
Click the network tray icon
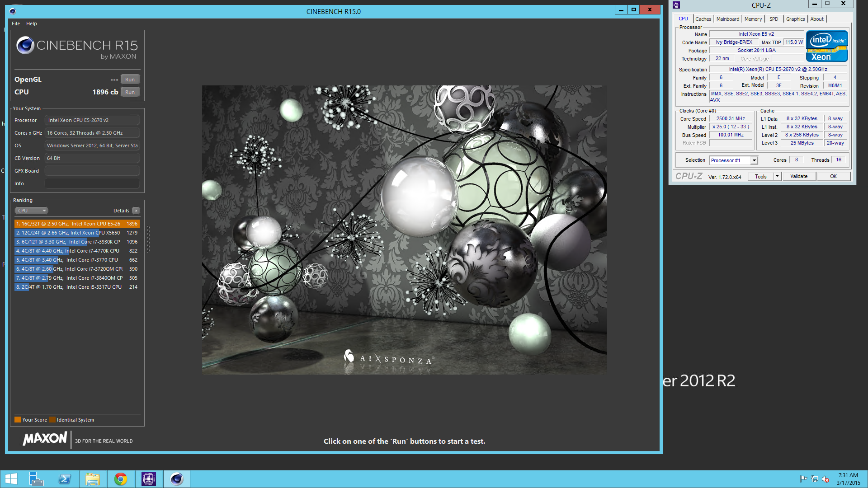click(815, 479)
